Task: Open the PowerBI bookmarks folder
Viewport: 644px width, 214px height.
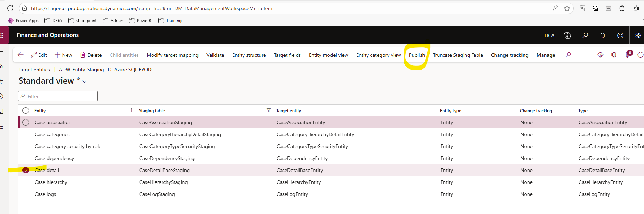Action: click(x=141, y=21)
